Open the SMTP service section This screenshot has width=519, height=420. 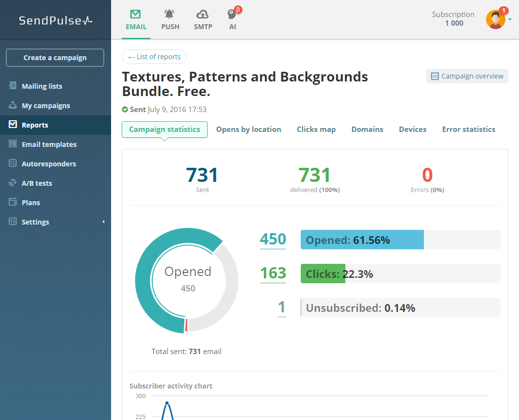point(203,18)
